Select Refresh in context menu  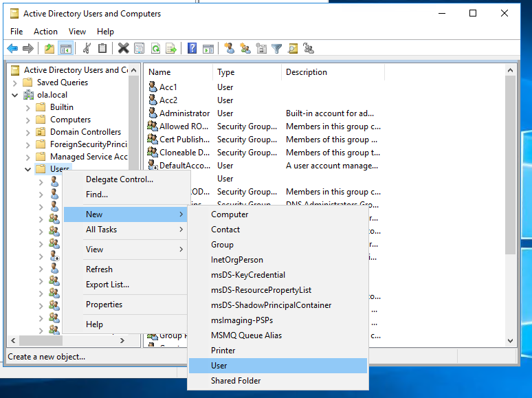(126, 269)
